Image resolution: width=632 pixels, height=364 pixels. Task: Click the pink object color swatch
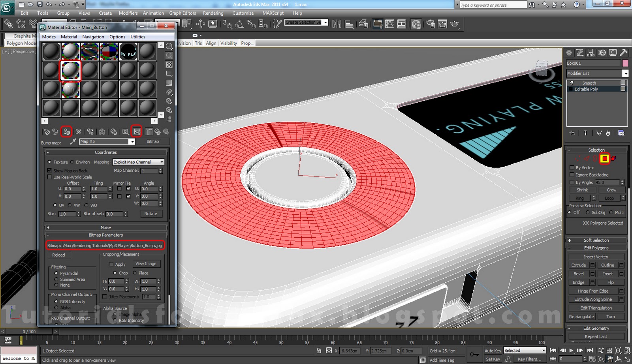click(625, 63)
